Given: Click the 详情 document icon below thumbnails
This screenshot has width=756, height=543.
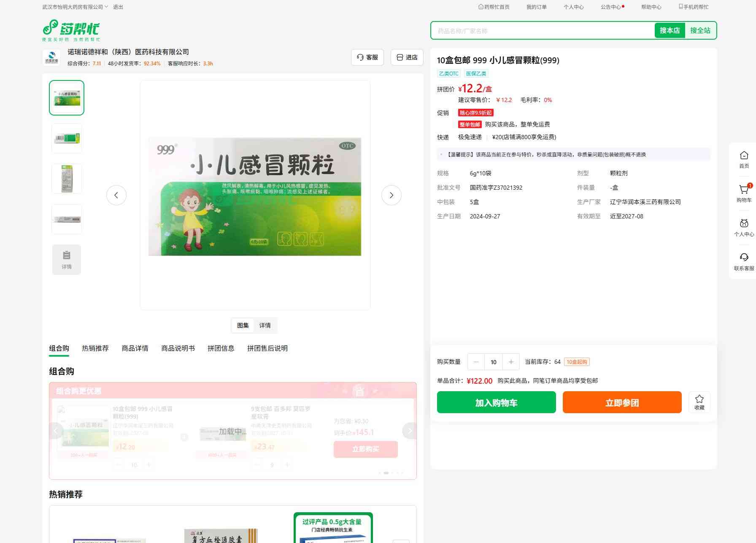Looking at the screenshot, I should click(67, 260).
